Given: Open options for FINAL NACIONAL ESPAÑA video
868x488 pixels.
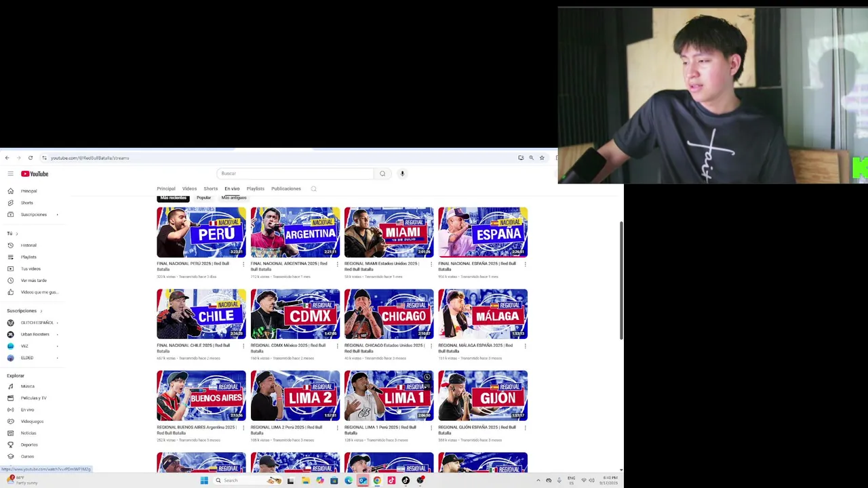Looking at the screenshot, I should [525, 264].
